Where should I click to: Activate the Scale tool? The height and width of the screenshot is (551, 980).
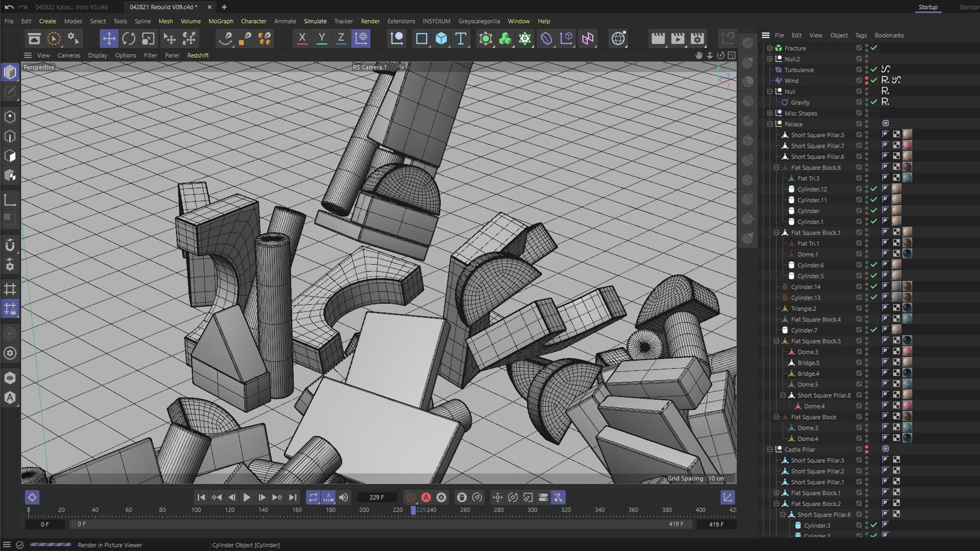148,39
